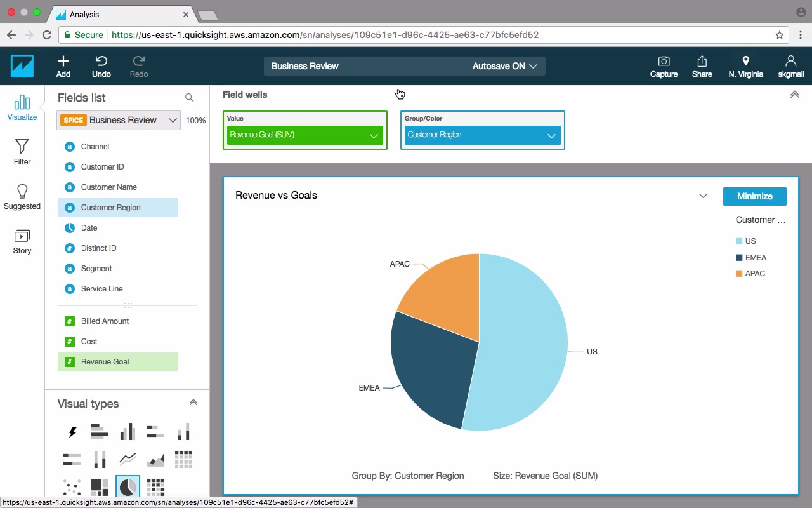
Task: Select the Channel field
Action: 118,147
